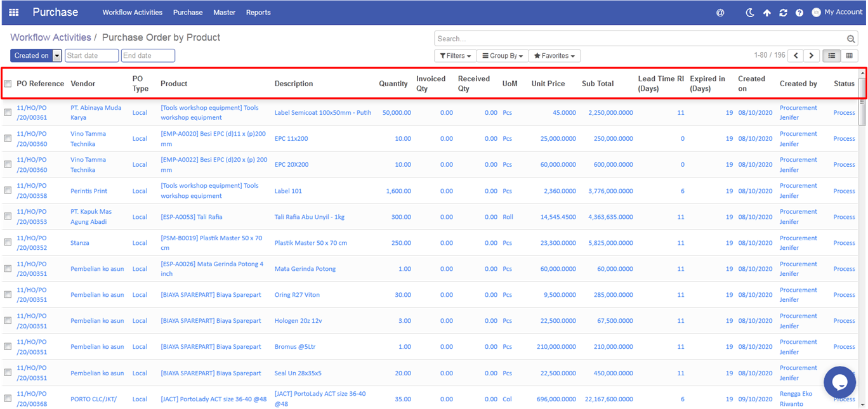Open the Reports menu
The height and width of the screenshot is (409, 868).
coord(258,13)
